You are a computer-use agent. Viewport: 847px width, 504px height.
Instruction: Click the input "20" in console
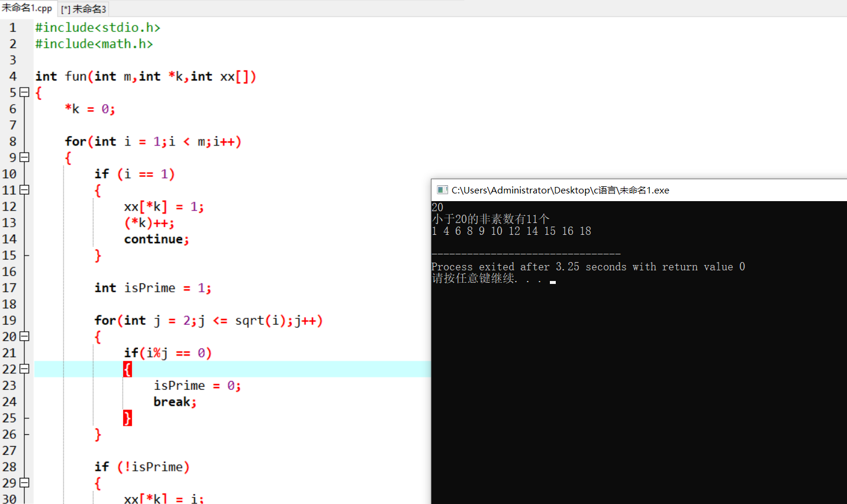437,207
